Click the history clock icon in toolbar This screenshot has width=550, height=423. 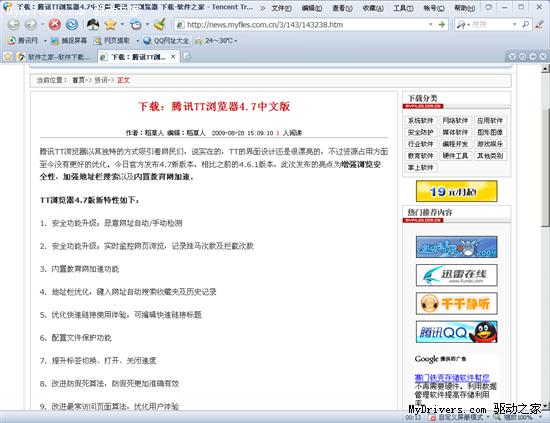point(135,24)
